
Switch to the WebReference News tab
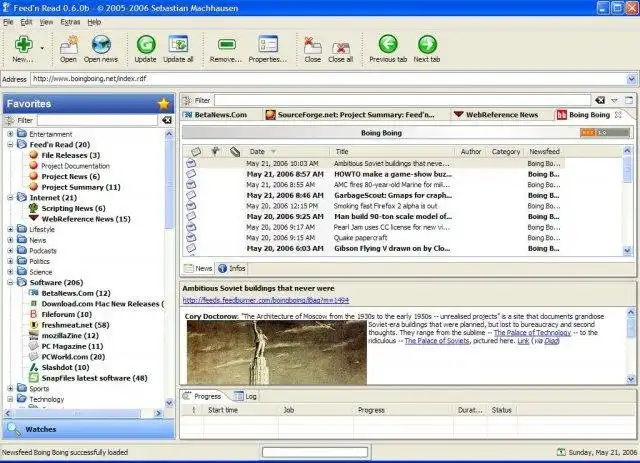coord(496,115)
